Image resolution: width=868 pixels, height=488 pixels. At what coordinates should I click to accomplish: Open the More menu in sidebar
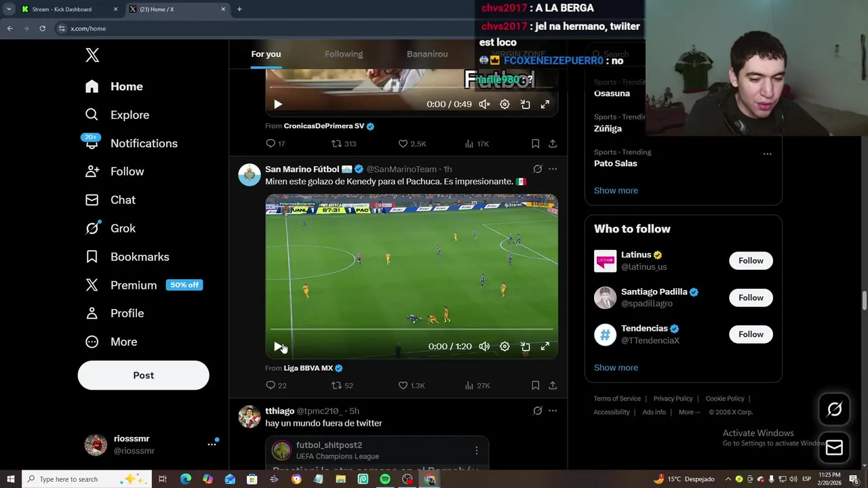coord(111,342)
